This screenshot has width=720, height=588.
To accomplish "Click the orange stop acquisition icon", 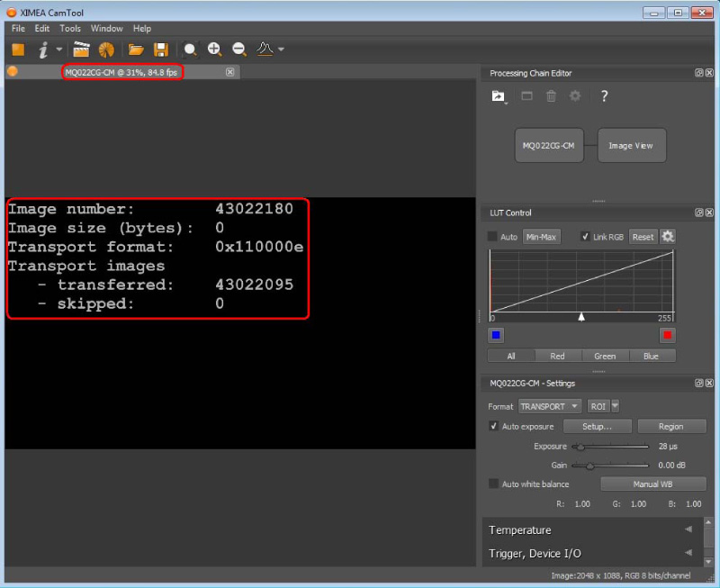I will [x=18, y=50].
